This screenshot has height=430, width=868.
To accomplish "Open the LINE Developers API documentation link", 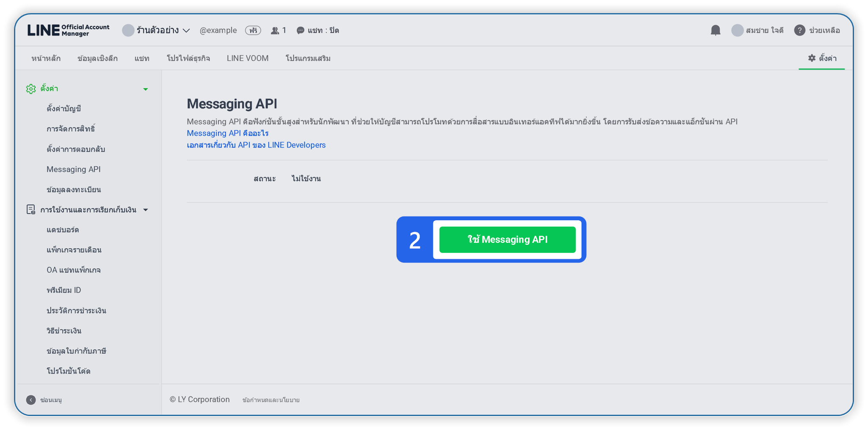I will pos(256,145).
